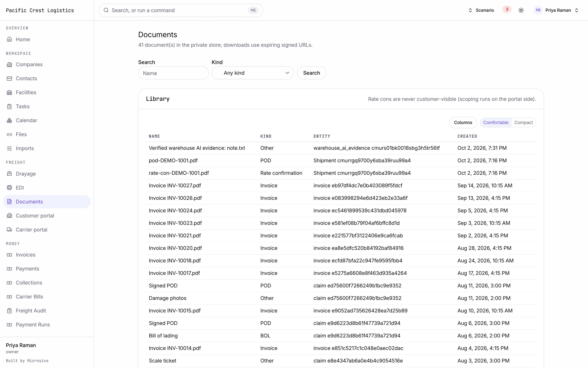The image size is (588, 368).
Task: Open notifications badge showing 3
Action: tap(507, 10)
